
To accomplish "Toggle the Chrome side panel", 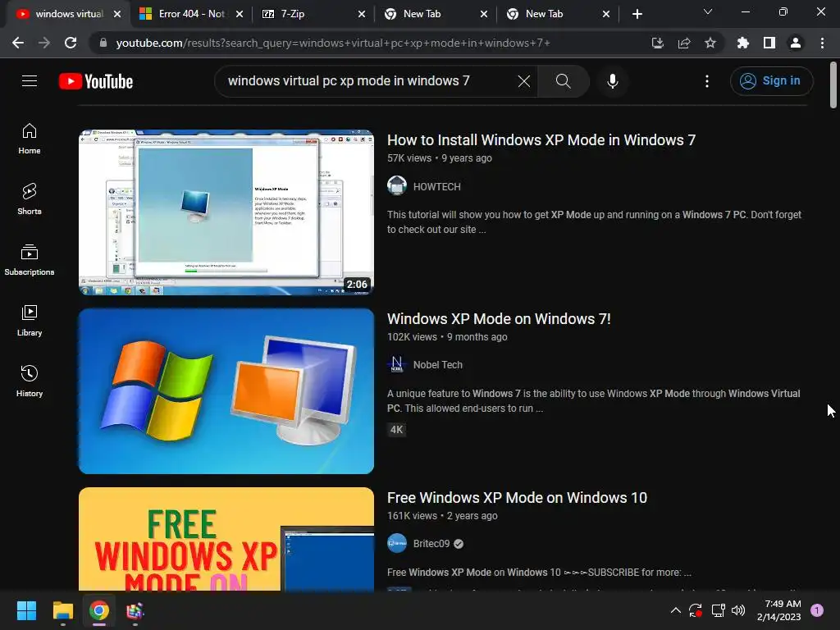I will point(769,43).
